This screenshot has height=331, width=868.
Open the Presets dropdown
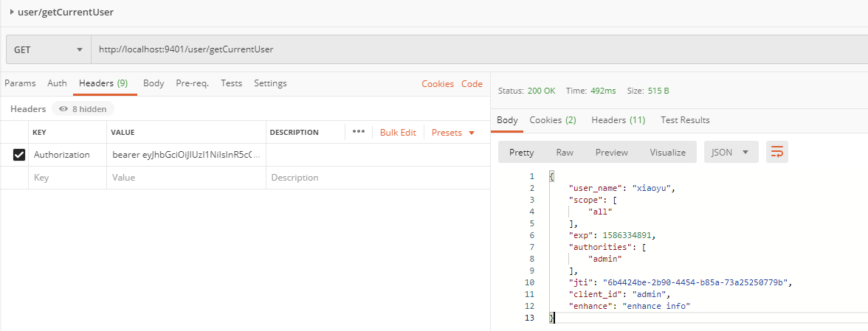click(x=453, y=133)
